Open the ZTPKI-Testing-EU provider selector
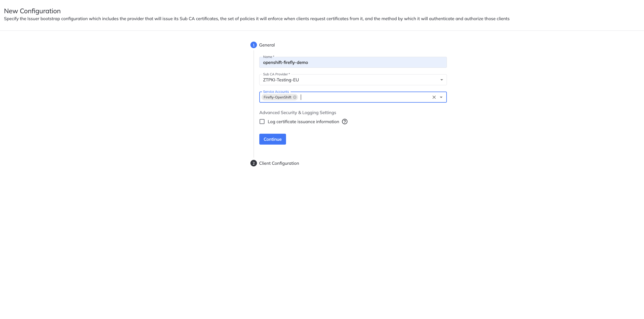Image resolution: width=644 pixels, height=319 pixels. pyautogui.click(x=353, y=80)
